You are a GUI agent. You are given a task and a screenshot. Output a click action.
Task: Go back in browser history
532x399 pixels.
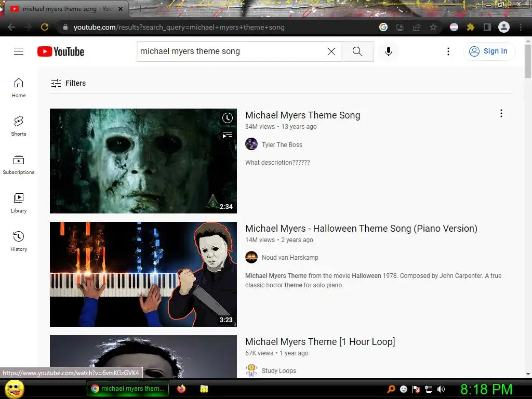(11, 27)
